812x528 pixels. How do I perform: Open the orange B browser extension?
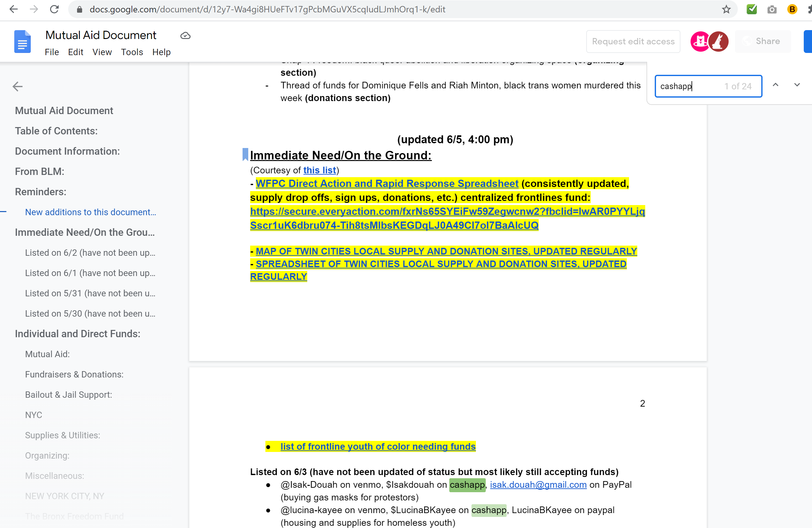point(792,9)
